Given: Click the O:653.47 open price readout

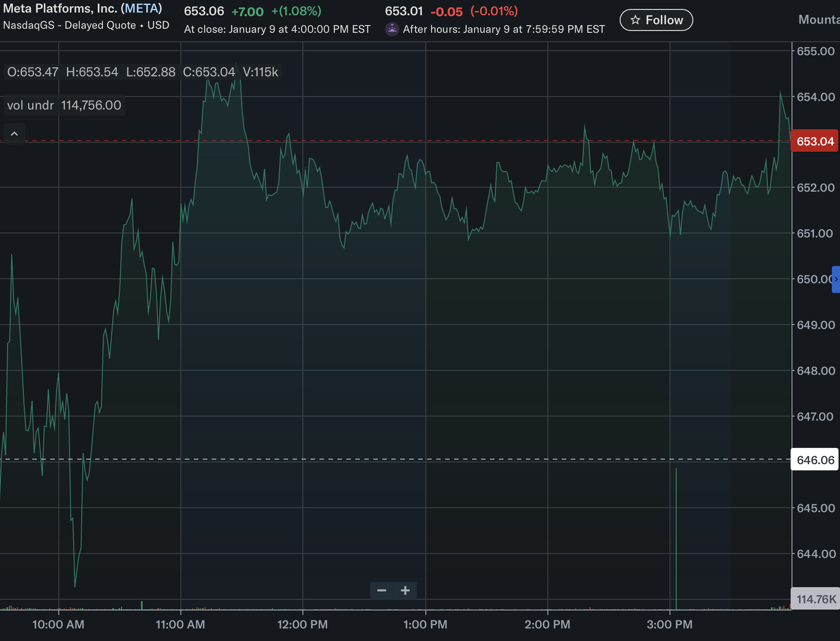Looking at the screenshot, I should tap(33, 72).
